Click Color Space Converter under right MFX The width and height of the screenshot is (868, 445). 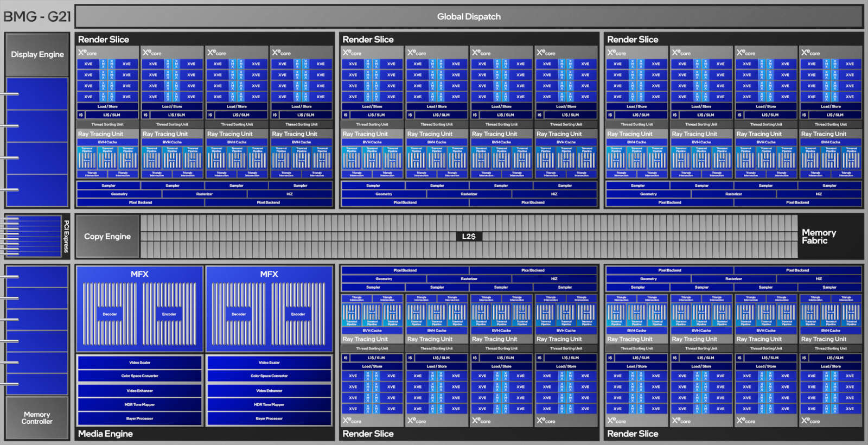coord(269,376)
